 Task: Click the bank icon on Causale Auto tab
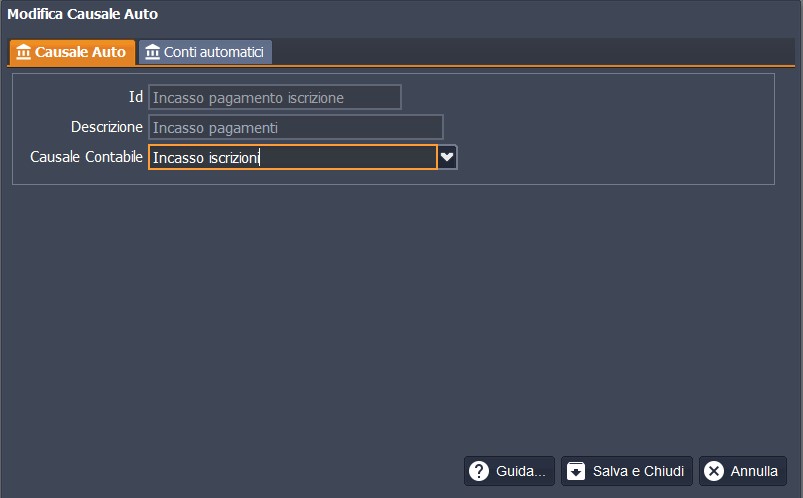tap(24, 52)
